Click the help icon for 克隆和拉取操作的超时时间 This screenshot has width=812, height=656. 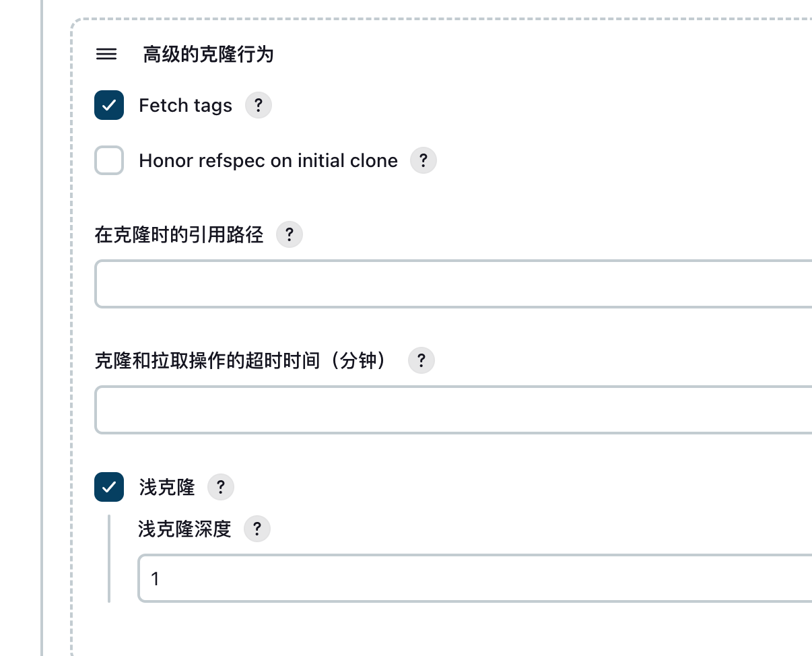[421, 361]
